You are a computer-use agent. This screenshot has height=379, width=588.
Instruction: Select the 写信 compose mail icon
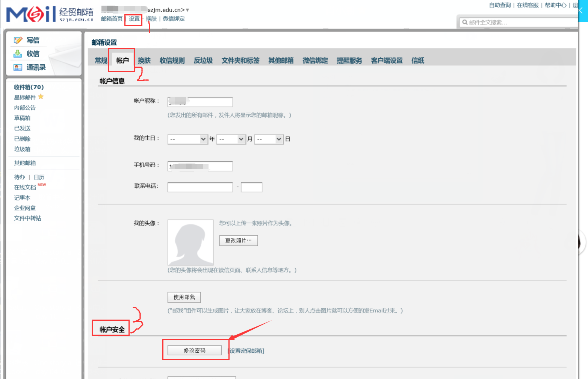click(17, 40)
